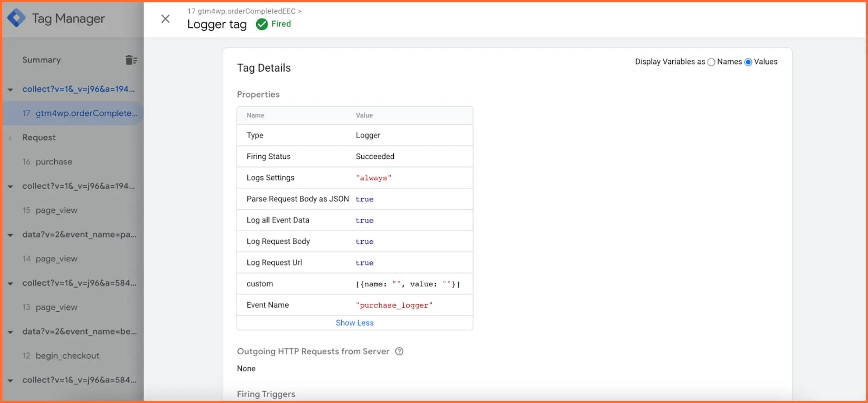The width and height of the screenshot is (868, 403).
Task: Select event 13 page_view
Action: (50, 307)
